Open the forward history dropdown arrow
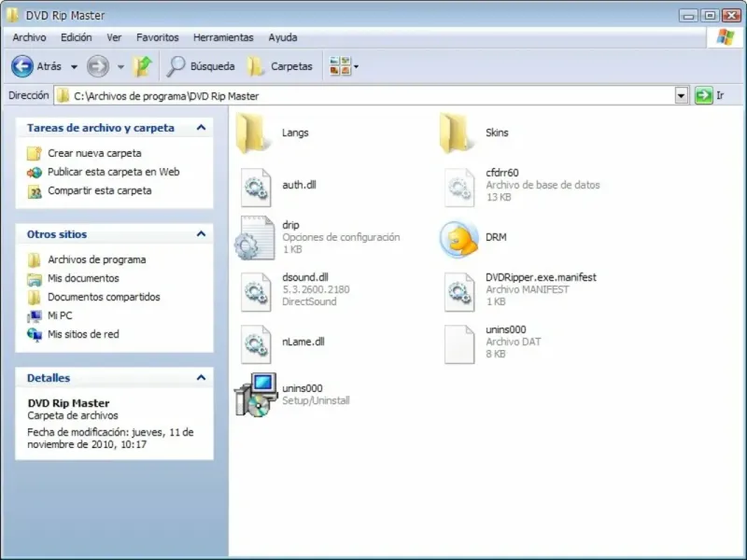Image resolution: width=747 pixels, height=560 pixels. click(121, 66)
